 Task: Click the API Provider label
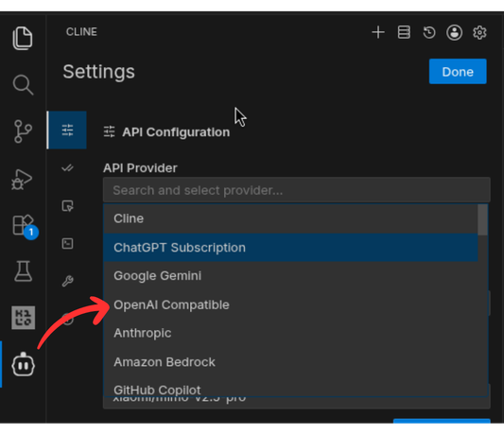point(140,167)
